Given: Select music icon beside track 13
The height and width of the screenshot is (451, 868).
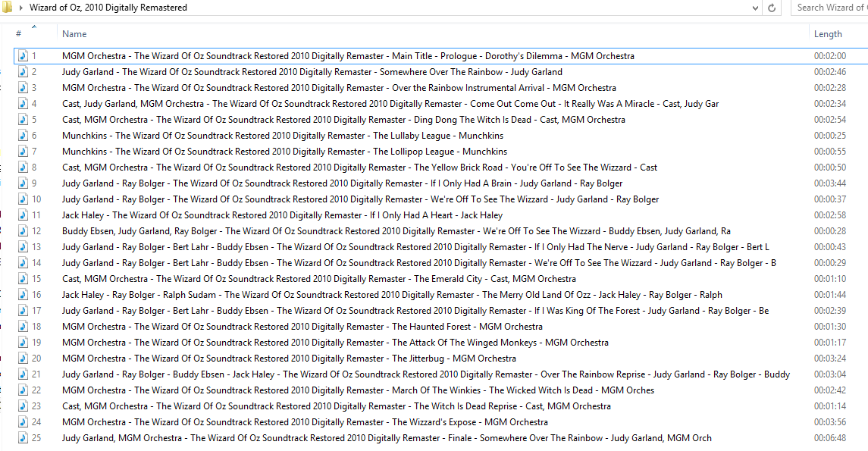Looking at the screenshot, I should (23, 247).
